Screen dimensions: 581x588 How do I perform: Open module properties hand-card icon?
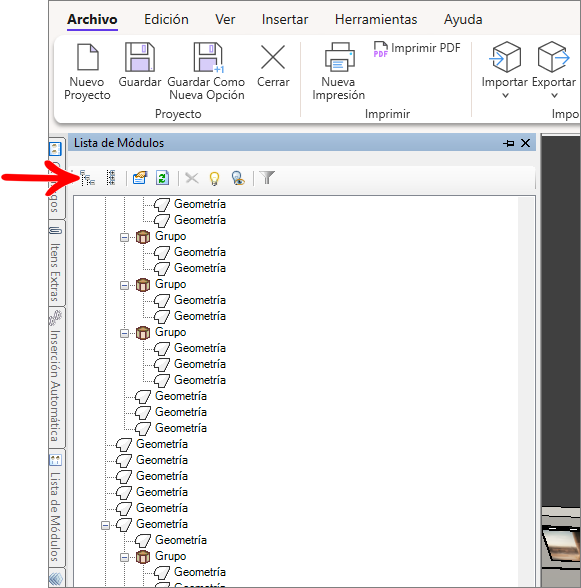point(140,178)
